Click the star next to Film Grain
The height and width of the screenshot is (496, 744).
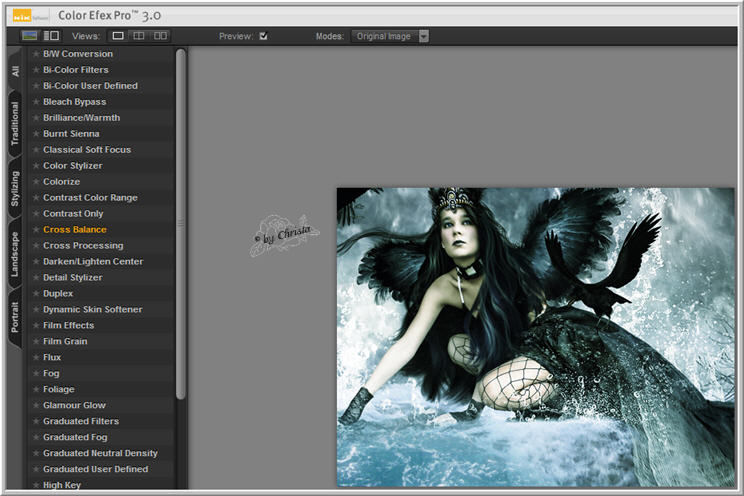36,342
